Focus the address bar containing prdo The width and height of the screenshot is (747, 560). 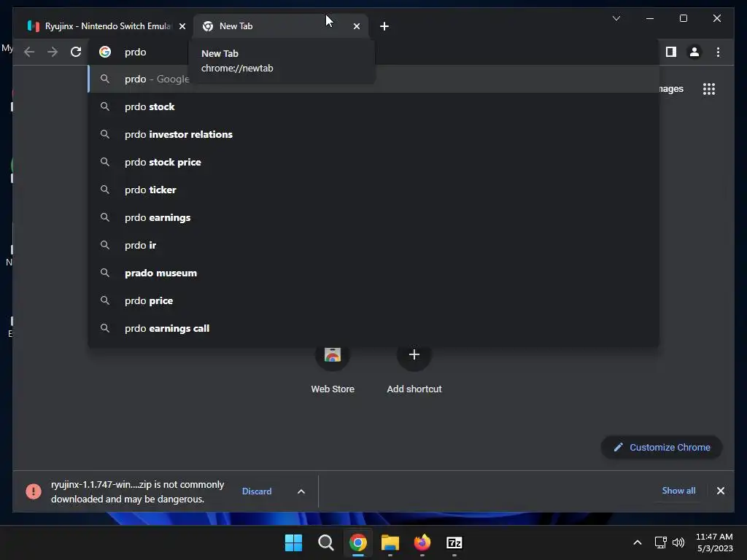pyautogui.click(x=373, y=52)
